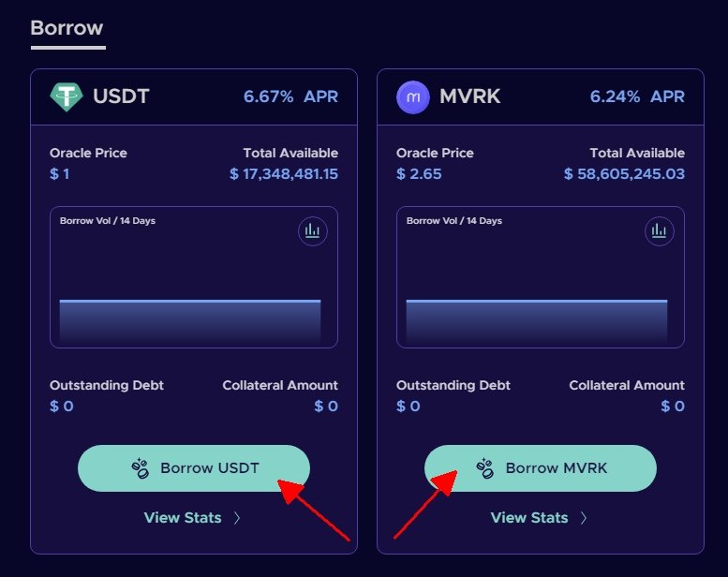Click the Borrow USDT button

coord(194,468)
